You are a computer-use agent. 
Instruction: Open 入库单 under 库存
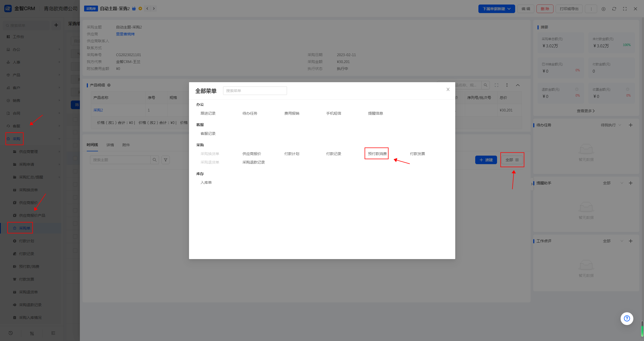click(206, 182)
